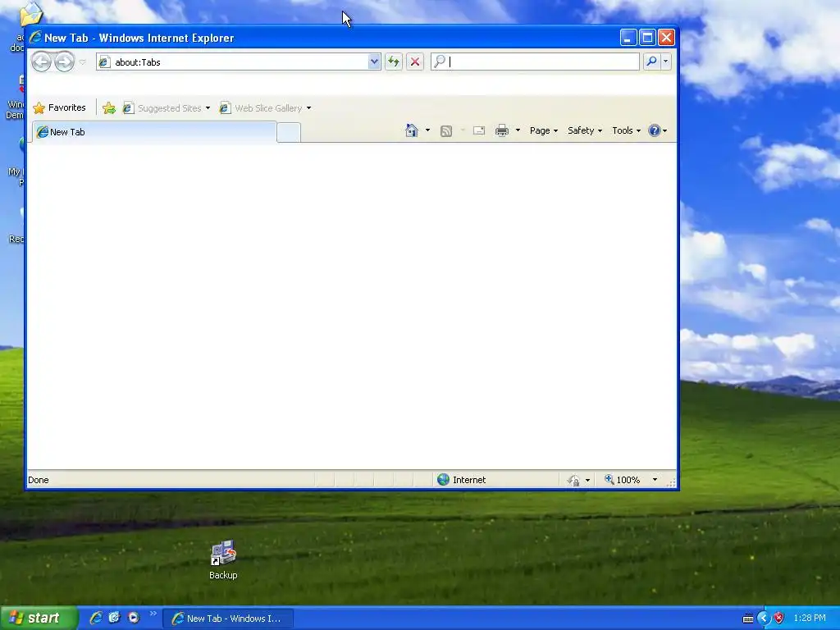Select the Backup desktop shortcut

(223, 559)
